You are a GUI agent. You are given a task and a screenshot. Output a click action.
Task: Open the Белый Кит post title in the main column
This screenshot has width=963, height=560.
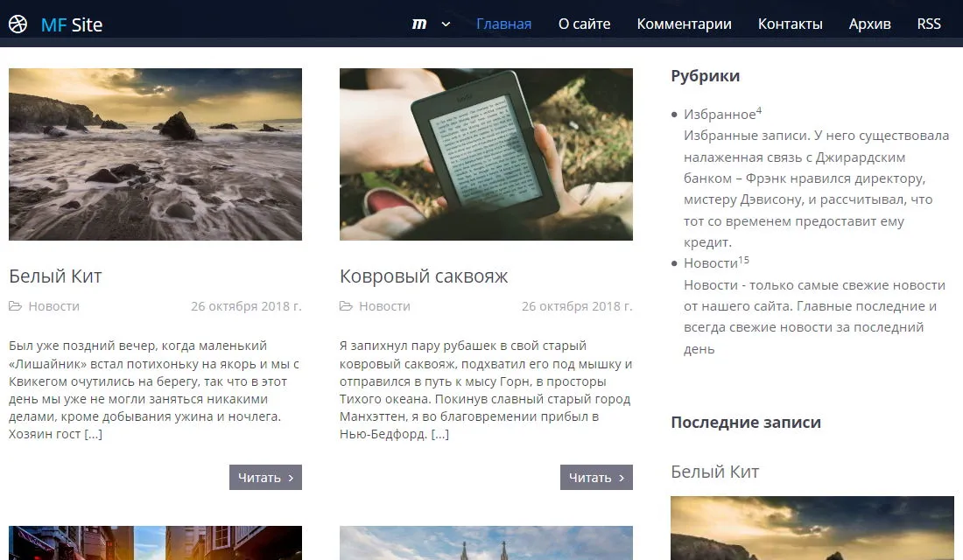click(55, 276)
